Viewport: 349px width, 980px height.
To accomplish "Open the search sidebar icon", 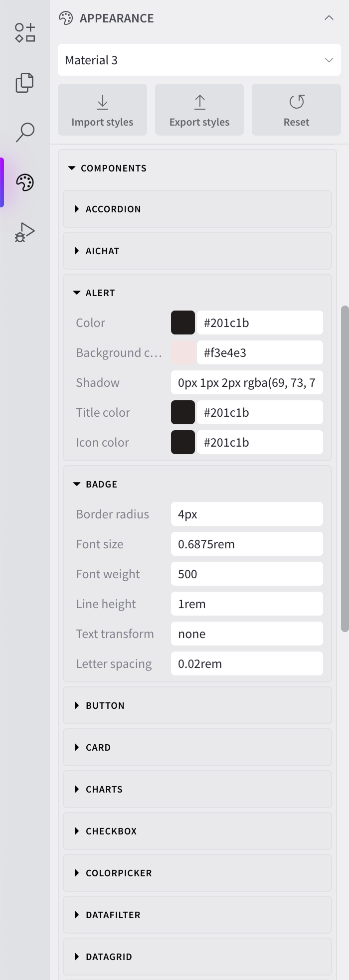I will [x=25, y=133].
